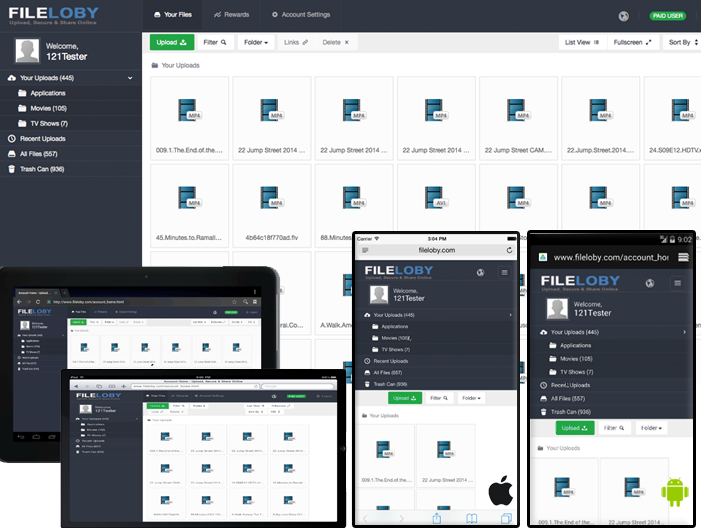The height and width of the screenshot is (528, 701).
Task: Collapse the Your Uploads (445) chevron in the desktop sidebar
Action: tap(130, 78)
